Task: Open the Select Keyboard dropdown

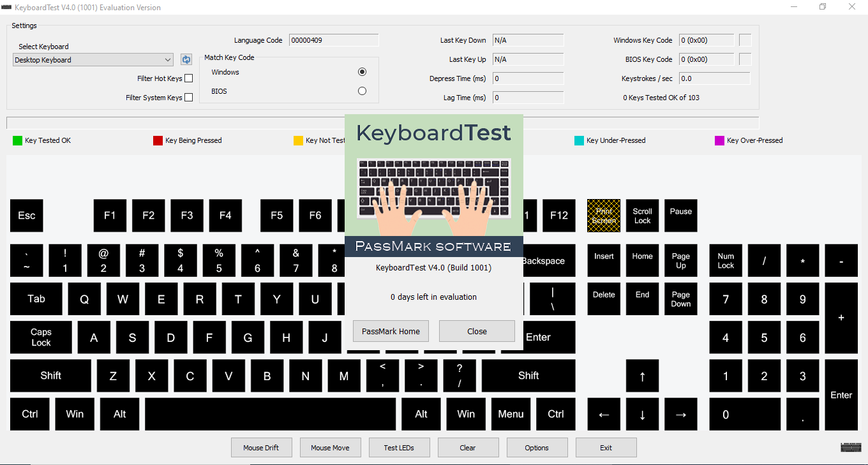Action: click(x=93, y=60)
